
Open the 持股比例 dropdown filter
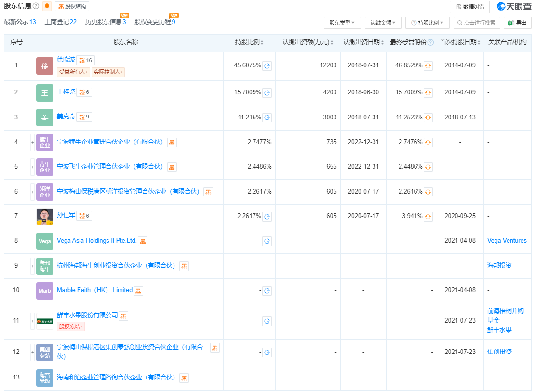click(x=427, y=23)
